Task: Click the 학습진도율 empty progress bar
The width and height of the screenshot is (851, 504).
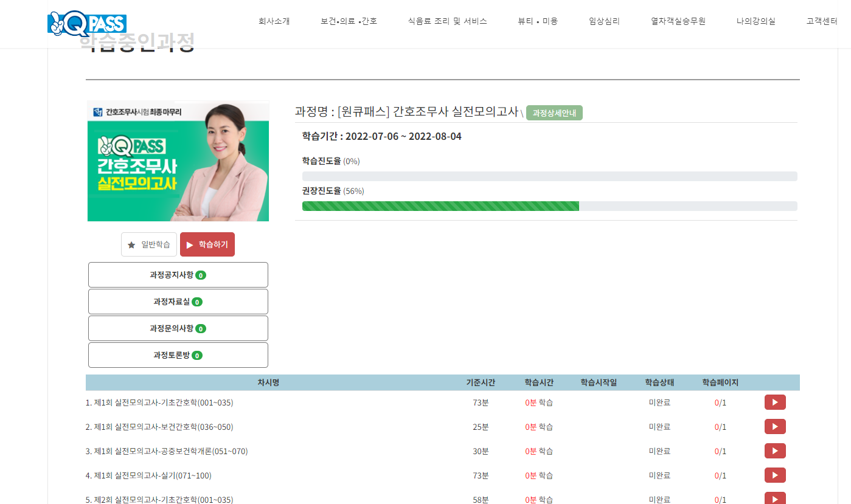Action: [550, 176]
